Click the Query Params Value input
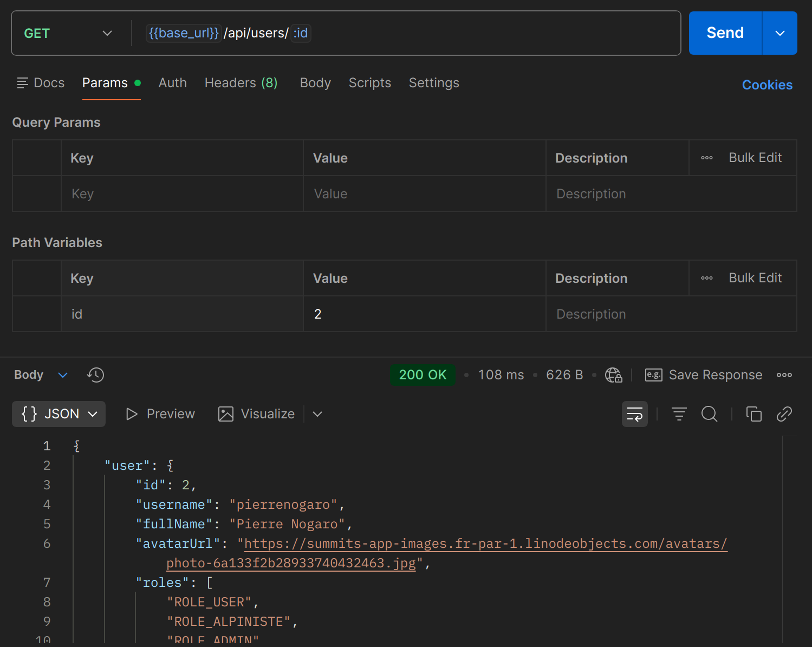The height and width of the screenshot is (647, 812). click(424, 193)
